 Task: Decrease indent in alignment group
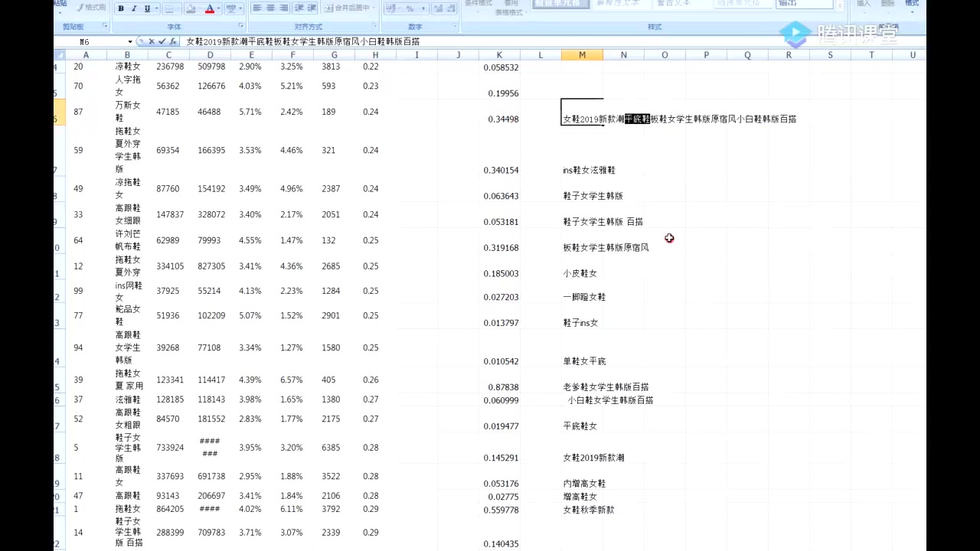(299, 8)
